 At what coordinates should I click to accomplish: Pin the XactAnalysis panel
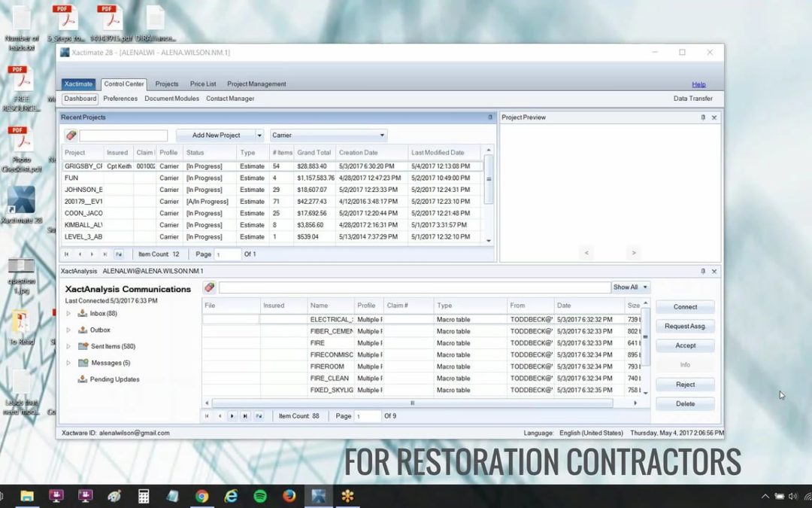pyautogui.click(x=703, y=271)
